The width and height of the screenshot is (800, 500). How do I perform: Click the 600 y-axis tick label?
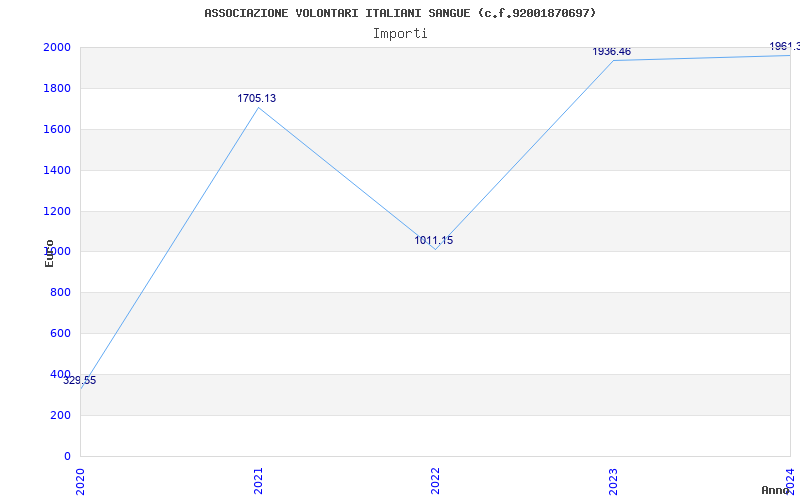tap(60, 333)
